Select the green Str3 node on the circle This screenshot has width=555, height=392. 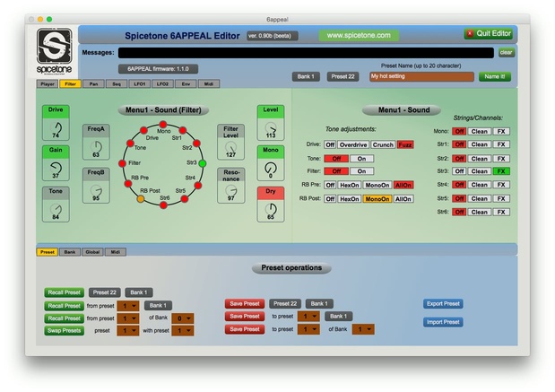coord(203,162)
